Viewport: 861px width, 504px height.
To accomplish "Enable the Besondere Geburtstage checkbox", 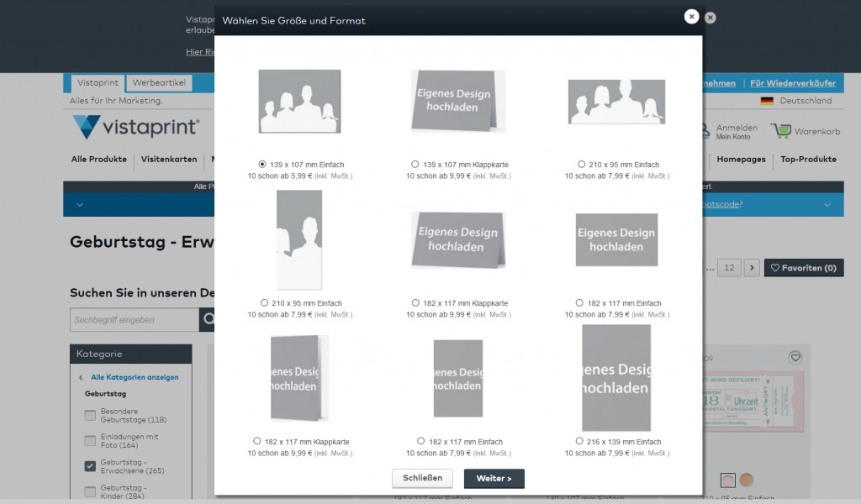I will pyautogui.click(x=90, y=415).
